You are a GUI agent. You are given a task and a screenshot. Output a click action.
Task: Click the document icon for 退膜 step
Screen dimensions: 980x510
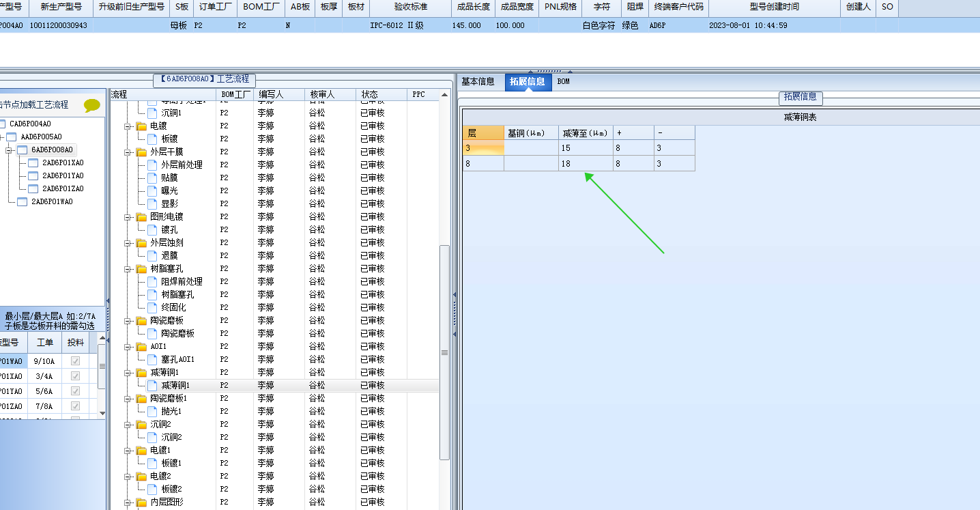(152, 255)
